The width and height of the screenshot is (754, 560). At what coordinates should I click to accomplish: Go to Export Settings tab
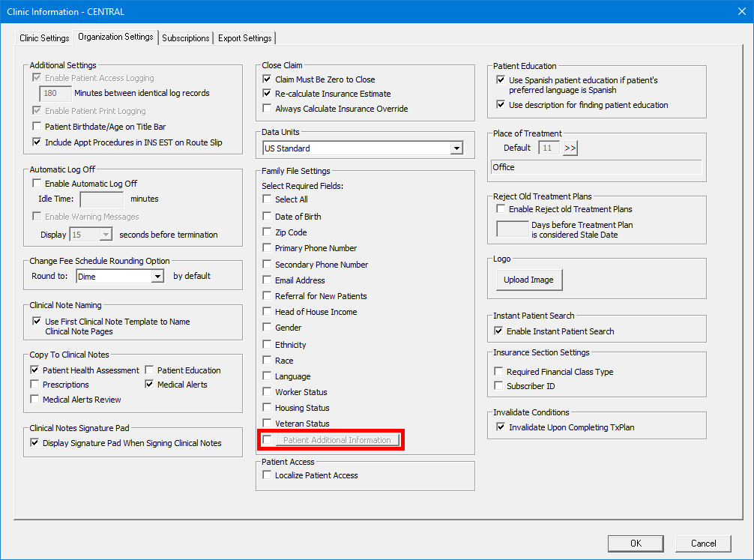(245, 38)
